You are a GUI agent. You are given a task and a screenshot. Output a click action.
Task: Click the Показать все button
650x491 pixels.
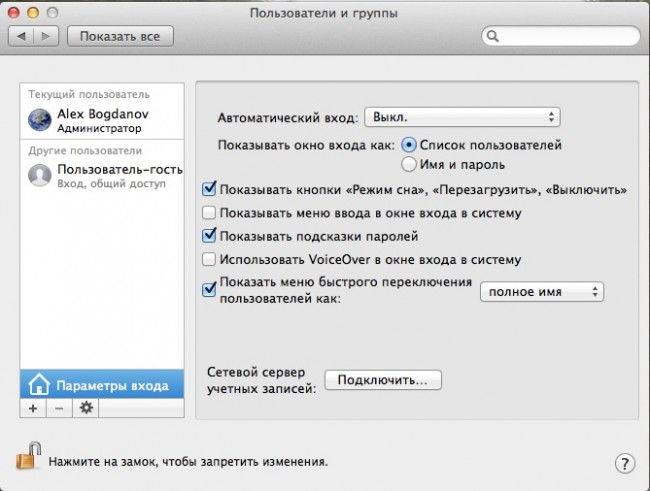[120, 36]
